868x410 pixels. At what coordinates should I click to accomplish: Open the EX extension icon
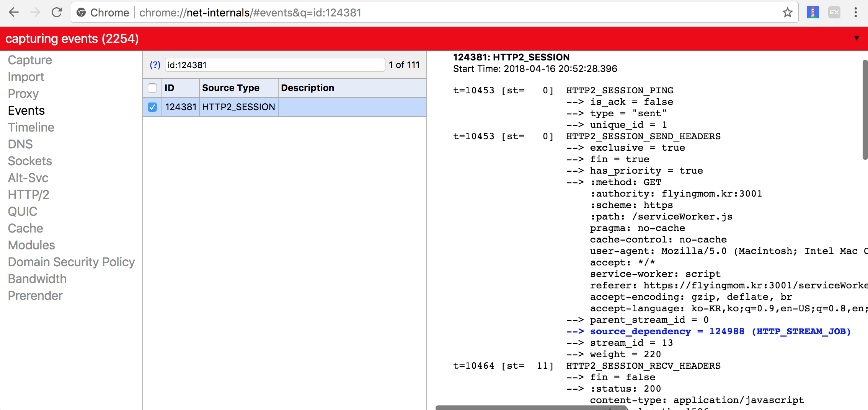point(834,13)
